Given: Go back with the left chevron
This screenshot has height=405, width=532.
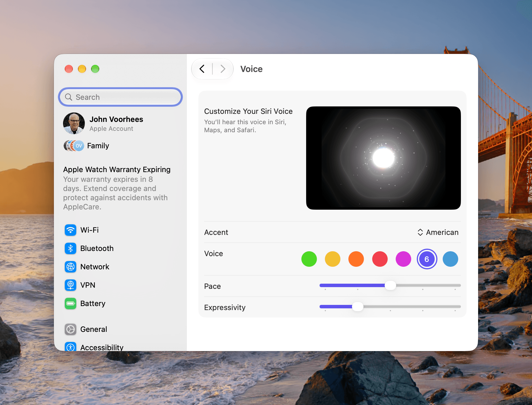Looking at the screenshot, I should pyautogui.click(x=202, y=69).
